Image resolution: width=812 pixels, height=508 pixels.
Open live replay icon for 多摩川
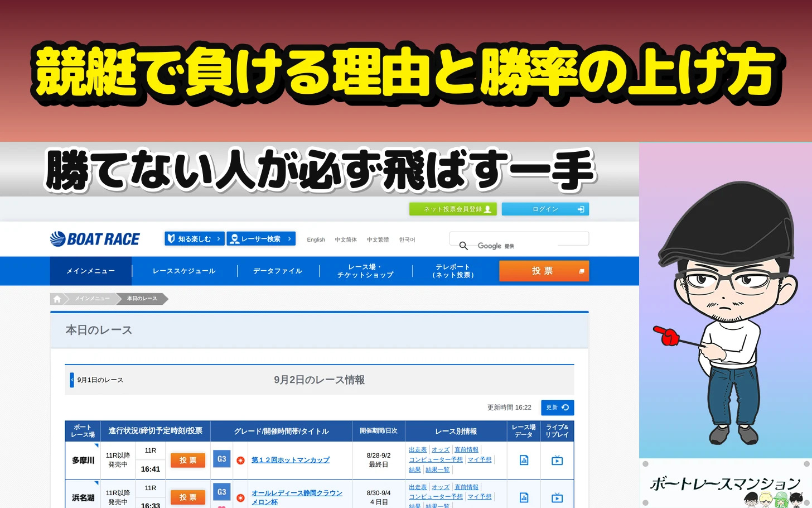coord(557,460)
